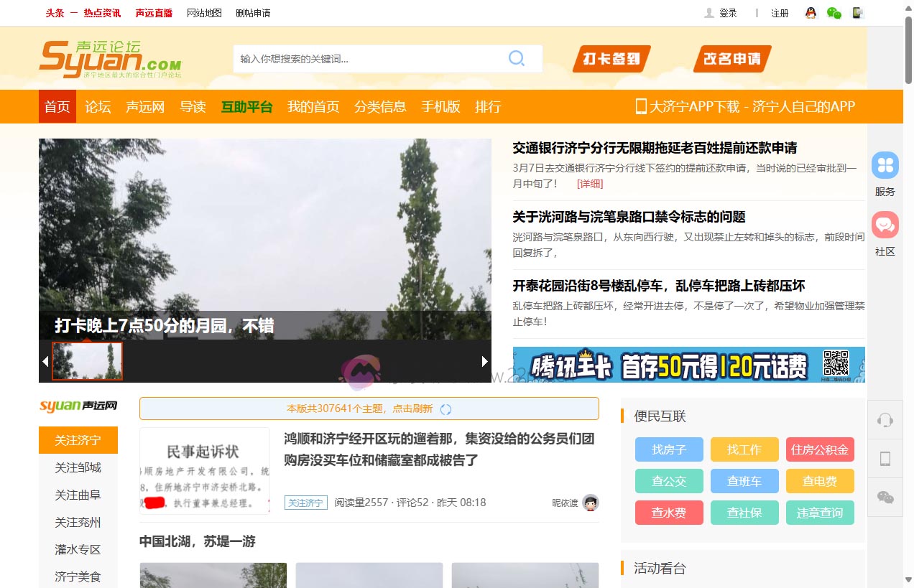This screenshot has width=914, height=588.
Task: Select the carousel thumbnail of trees
Action: [x=88, y=361]
